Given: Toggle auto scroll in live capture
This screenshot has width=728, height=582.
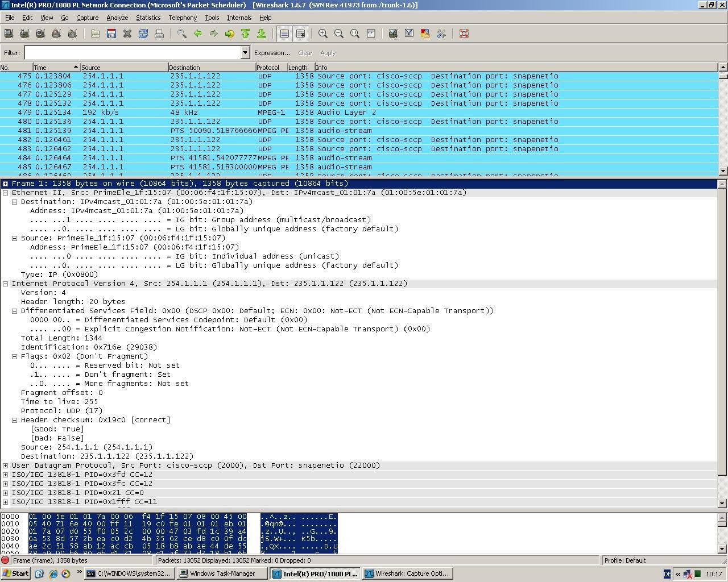Looking at the screenshot, I should tap(300, 34).
